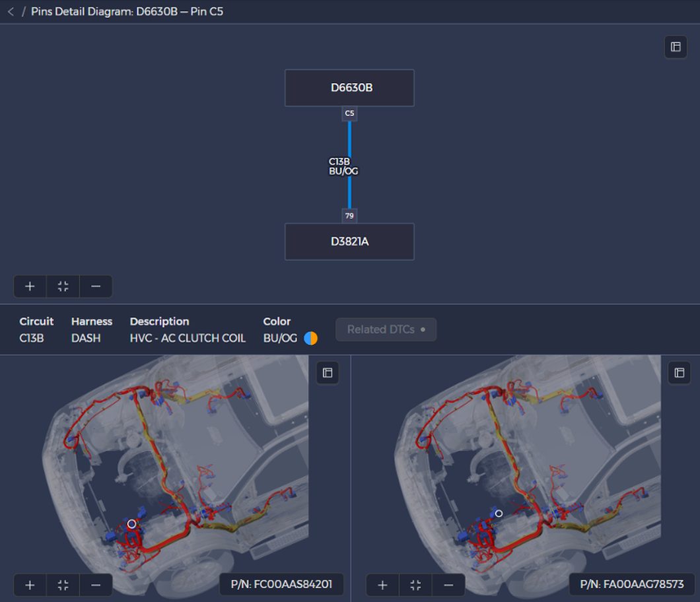Screen dimensions: 700x602
Task: Click part number FC00AAS84201 label
Action: [x=281, y=584]
